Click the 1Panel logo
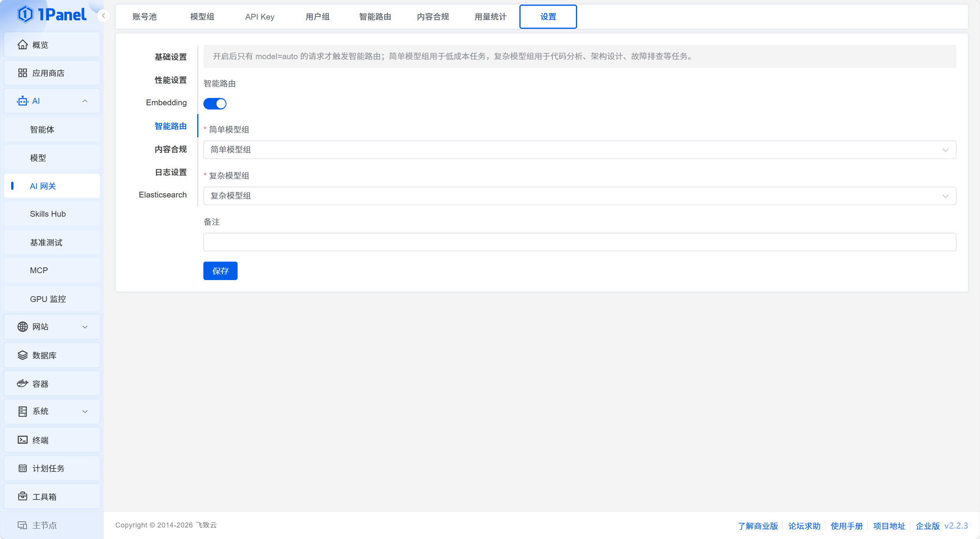This screenshot has height=539, width=980. pos(52,15)
